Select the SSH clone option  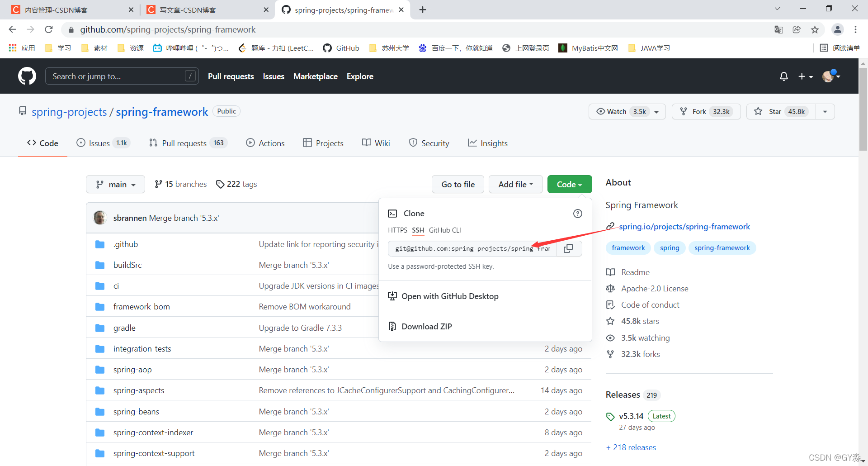pyautogui.click(x=418, y=230)
